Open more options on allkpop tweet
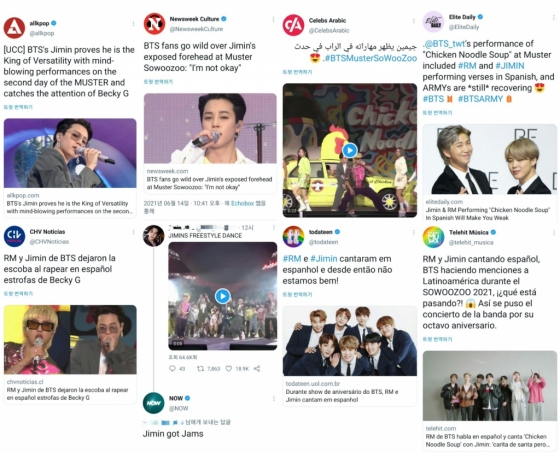This screenshot has width=560, height=453. click(133, 24)
